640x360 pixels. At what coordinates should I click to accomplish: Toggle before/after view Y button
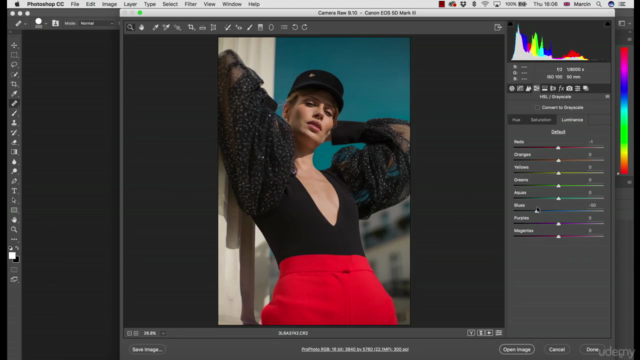tap(471, 333)
